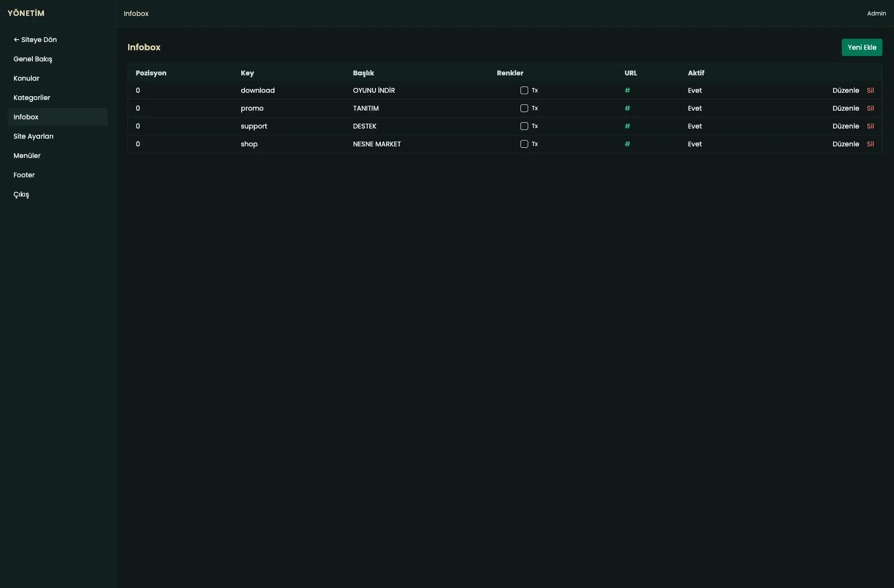This screenshot has height=588, width=894.
Task: Click the Yeni Ekle button
Action: click(862, 47)
